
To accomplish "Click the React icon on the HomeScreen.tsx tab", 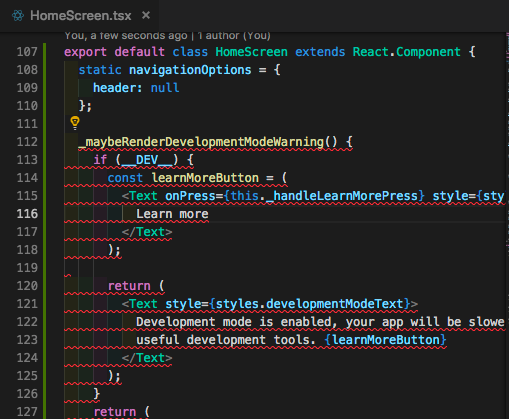I will pos(18,16).
